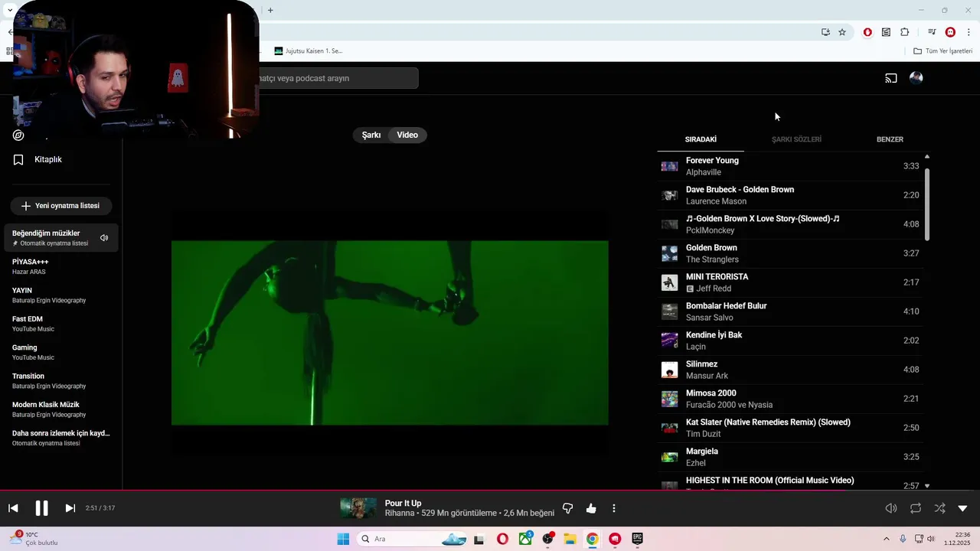The height and width of the screenshot is (551, 980).
Task: Click Forever Young album thumbnail
Action: 669,166
